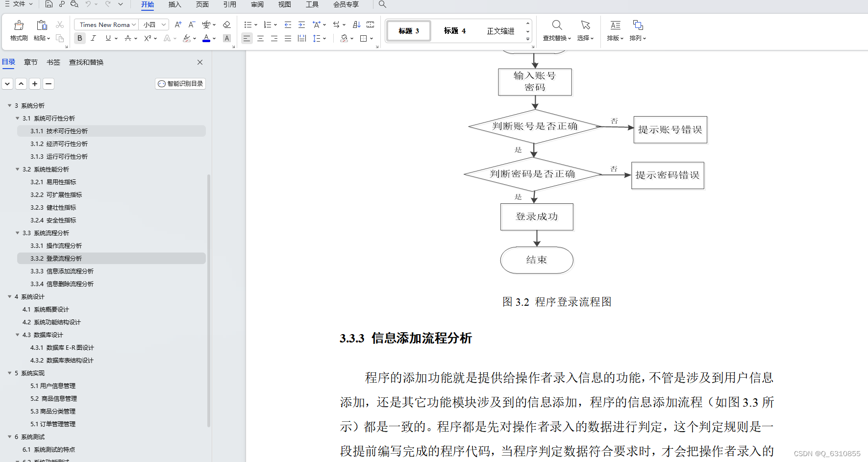Click the text highlight color icon

(186, 38)
